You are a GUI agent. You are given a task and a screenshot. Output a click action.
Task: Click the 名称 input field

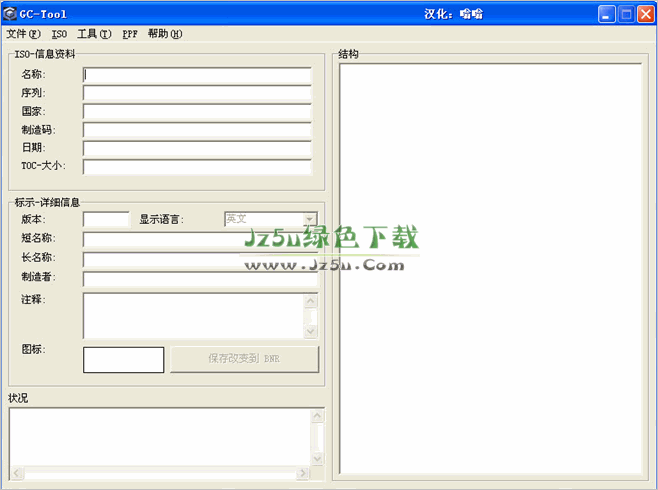(197, 74)
